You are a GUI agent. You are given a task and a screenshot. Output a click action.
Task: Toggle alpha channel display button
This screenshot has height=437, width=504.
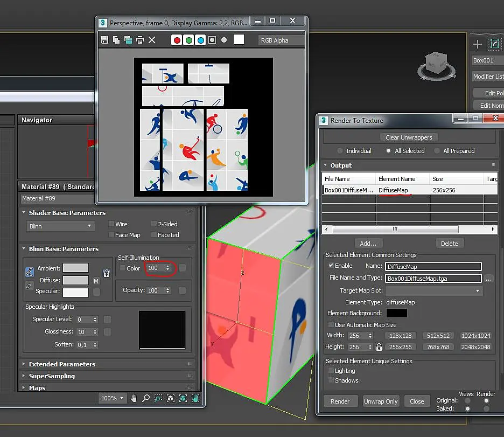(212, 40)
